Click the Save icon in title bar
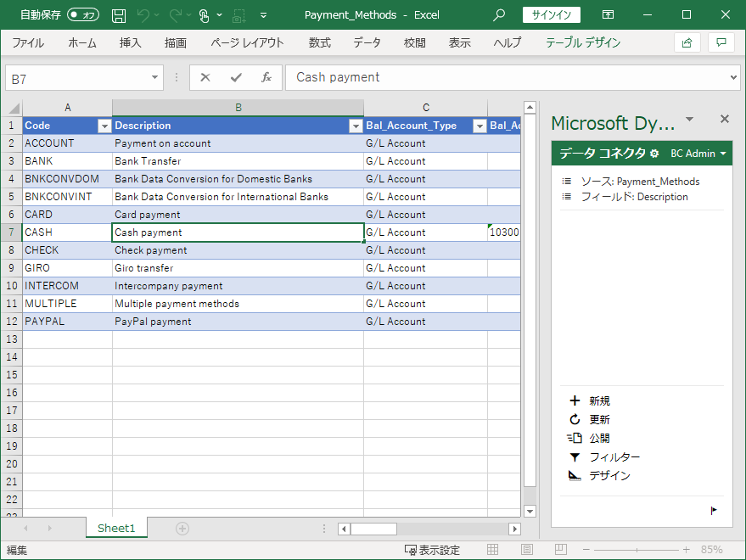Image resolution: width=746 pixels, height=560 pixels. (x=119, y=16)
